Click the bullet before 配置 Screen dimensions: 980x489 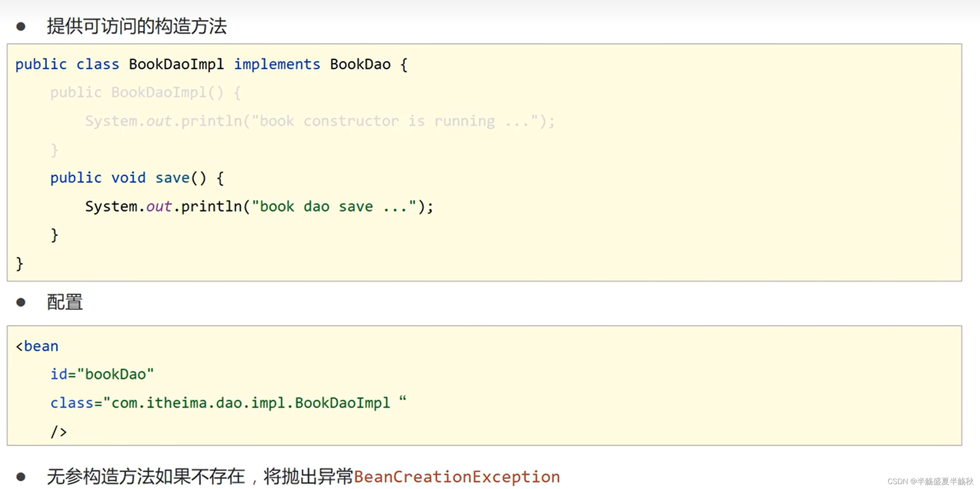[x=21, y=302]
